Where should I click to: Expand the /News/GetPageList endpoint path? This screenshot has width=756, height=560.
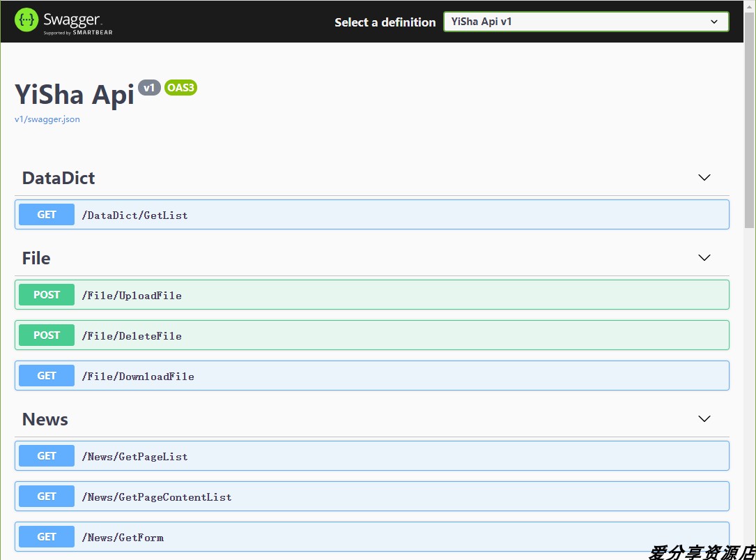point(135,457)
